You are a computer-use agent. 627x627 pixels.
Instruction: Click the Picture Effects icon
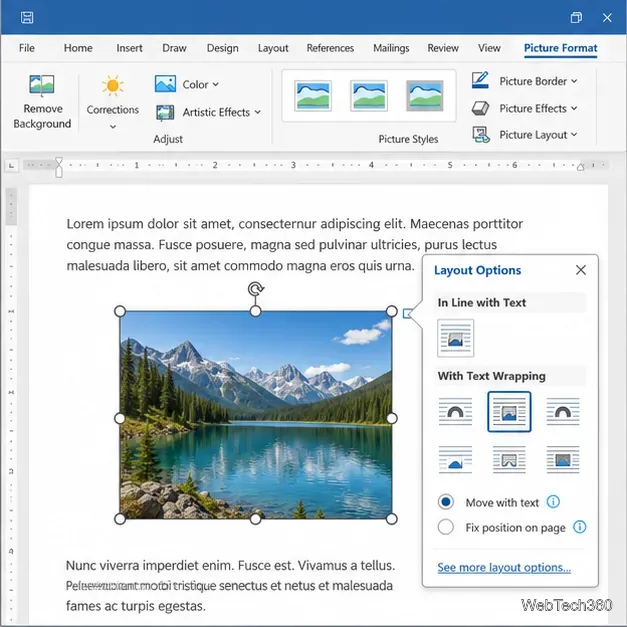point(480,108)
